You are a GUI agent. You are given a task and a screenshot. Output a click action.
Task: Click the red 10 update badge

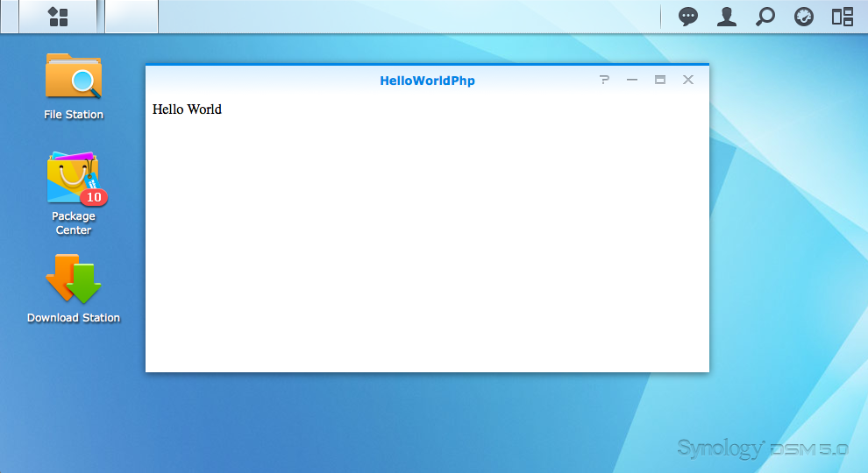pos(94,197)
